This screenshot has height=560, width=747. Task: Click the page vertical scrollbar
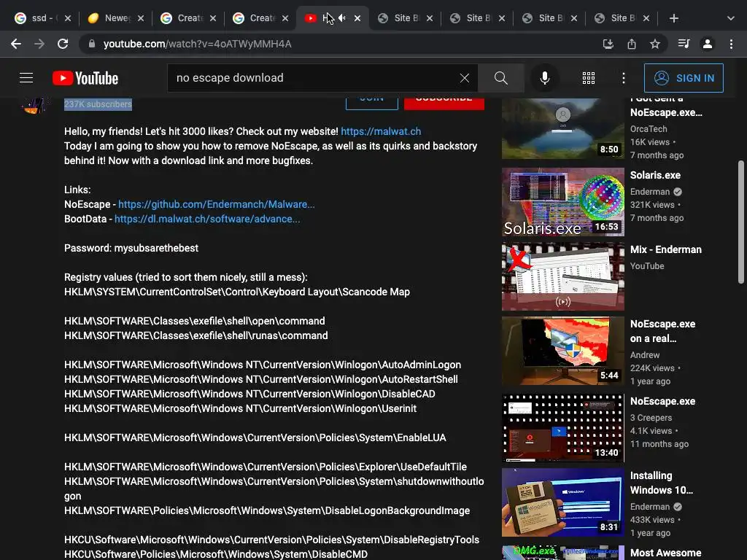click(741, 222)
